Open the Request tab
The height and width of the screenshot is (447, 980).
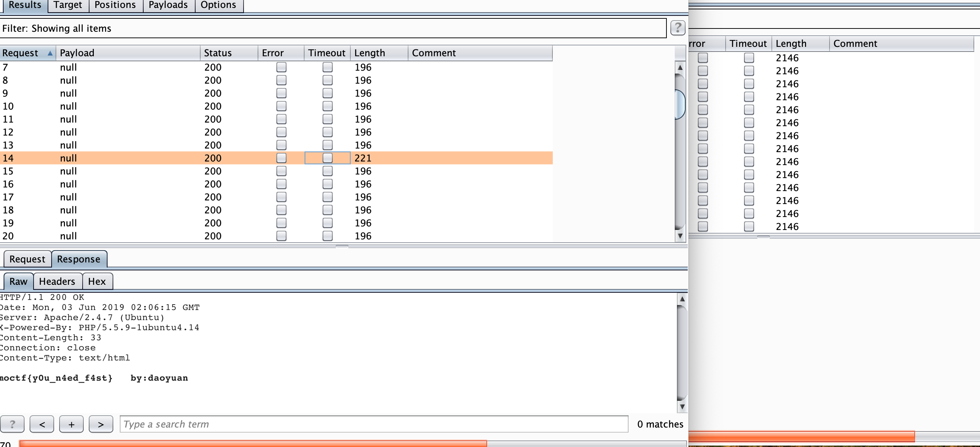pos(27,259)
